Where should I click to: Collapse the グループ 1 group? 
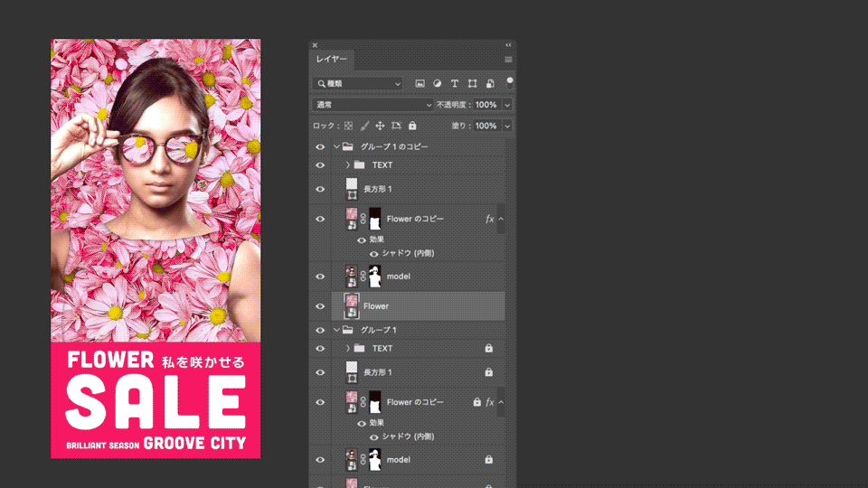coord(336,331)
